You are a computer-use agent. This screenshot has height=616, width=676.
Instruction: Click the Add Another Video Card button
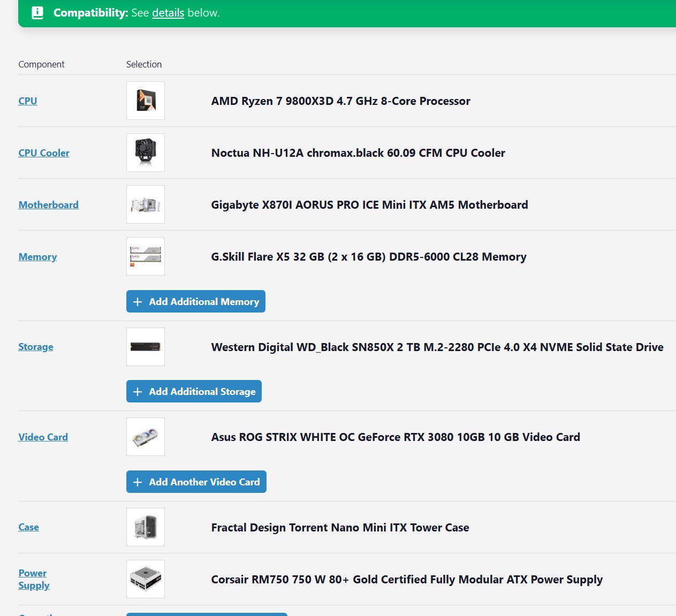pos(196,482)
